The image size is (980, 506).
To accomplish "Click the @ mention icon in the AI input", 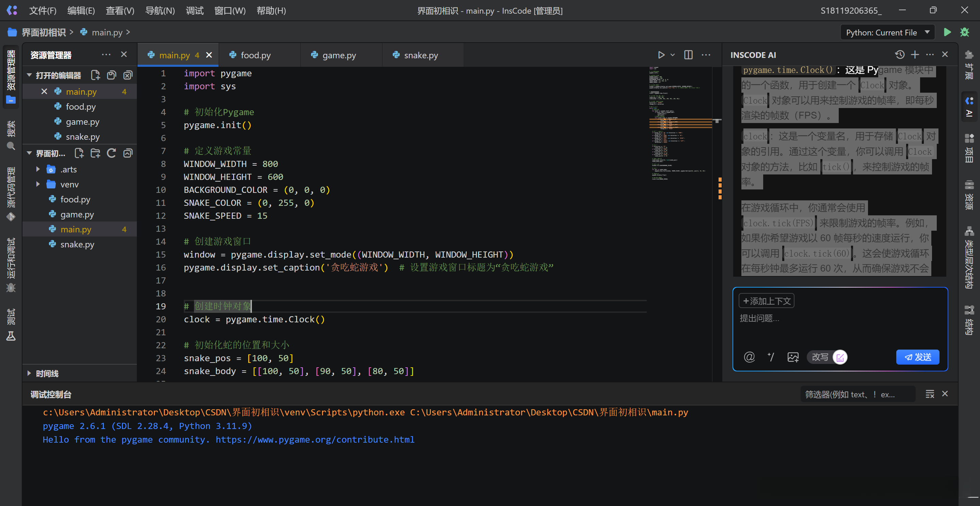I will (749, 357).
